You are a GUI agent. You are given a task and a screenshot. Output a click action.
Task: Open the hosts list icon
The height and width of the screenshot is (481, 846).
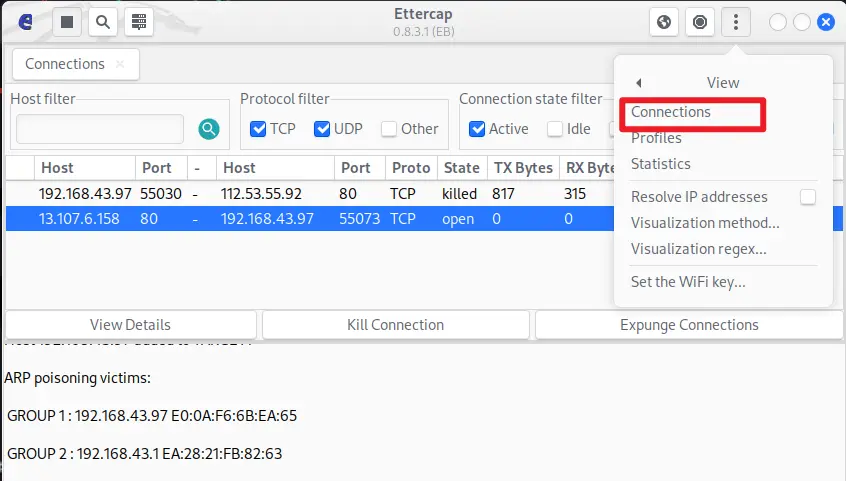tap(138, 21)
